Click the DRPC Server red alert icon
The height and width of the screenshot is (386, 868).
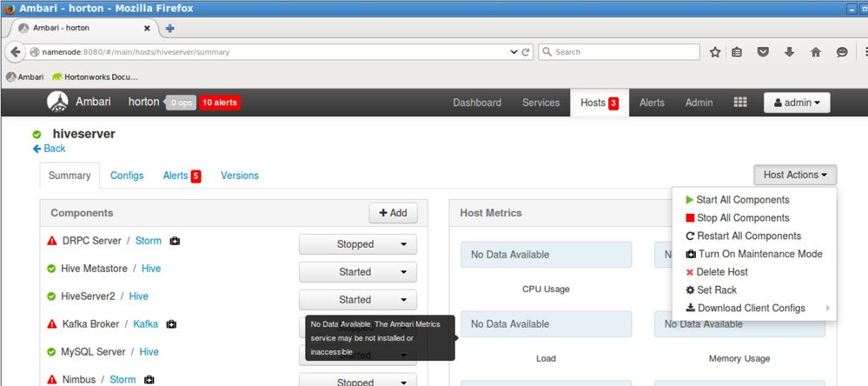(x=52, y=241)
